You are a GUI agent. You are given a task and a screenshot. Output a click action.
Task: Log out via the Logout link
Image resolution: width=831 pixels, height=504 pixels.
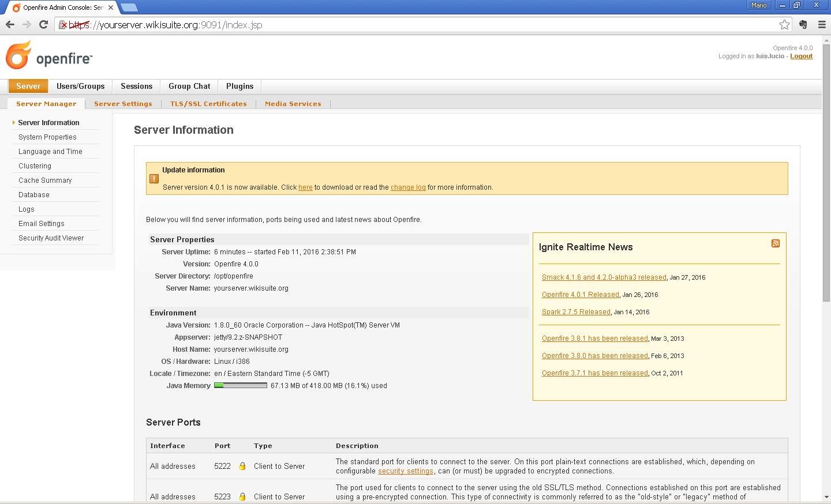pyautogui.click(x=801, y=56)
